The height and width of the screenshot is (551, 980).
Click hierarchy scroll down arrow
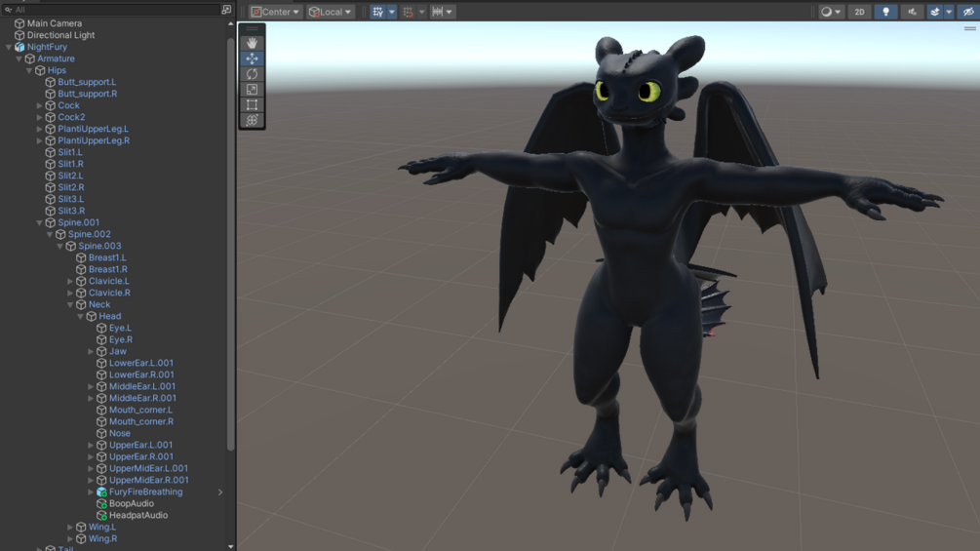pyautogui.click(x=231, y=547)
